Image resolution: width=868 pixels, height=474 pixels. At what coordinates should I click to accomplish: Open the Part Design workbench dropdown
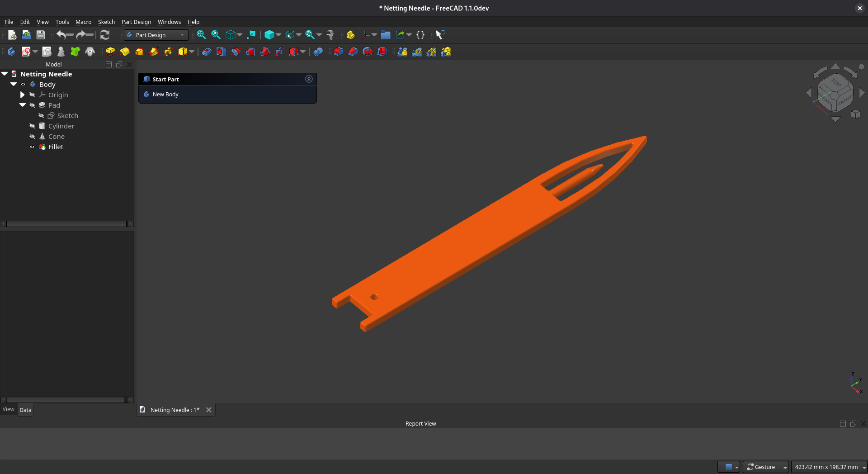tap(156, 35)
